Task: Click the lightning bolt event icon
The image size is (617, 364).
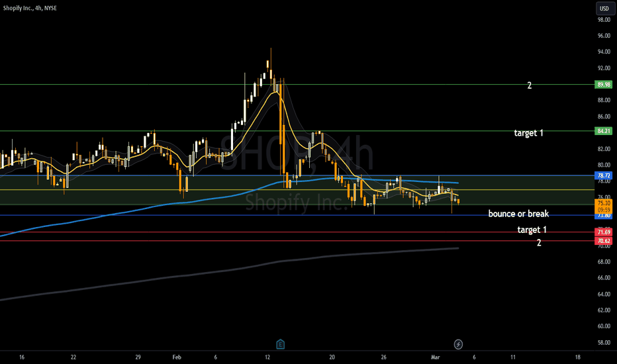Action: [458, 344]
